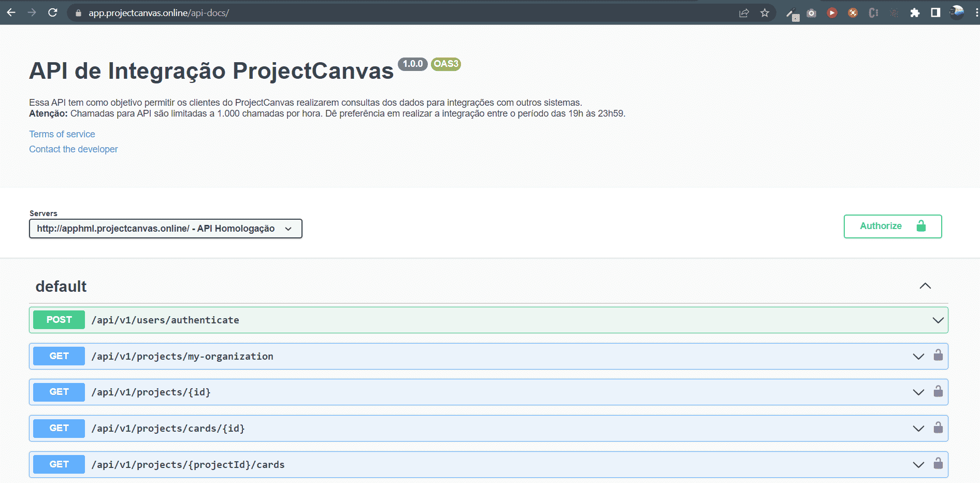Toggle the browser side panel icon
This screenshot has width=980, height=483.
coord(936,13)
